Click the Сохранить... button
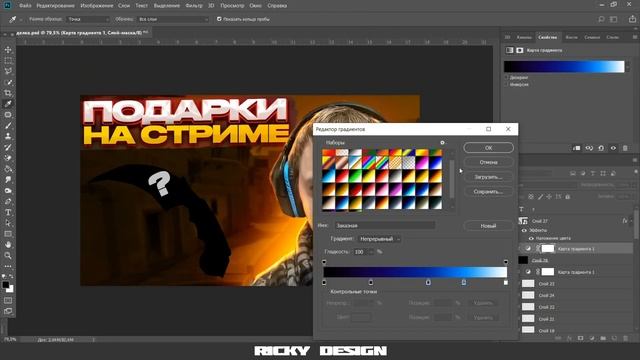This screenshot has width=640, height=360. [489, 191]
